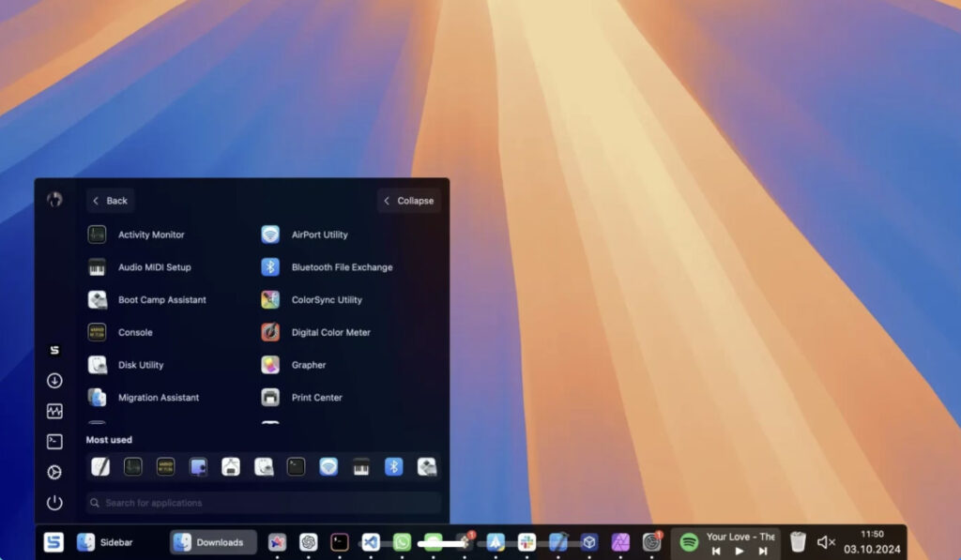
Task: Open Audio MIDI Setup from Most used
Action: coord(361,467)
